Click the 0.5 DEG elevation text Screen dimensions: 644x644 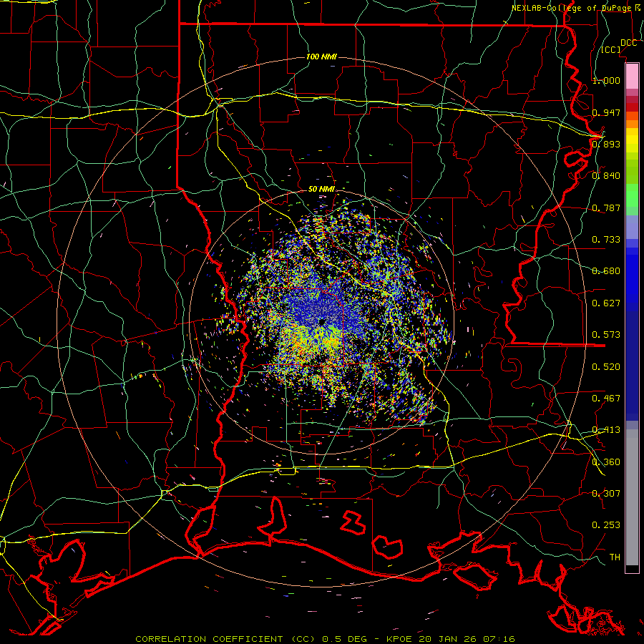(x=345, y=639)
